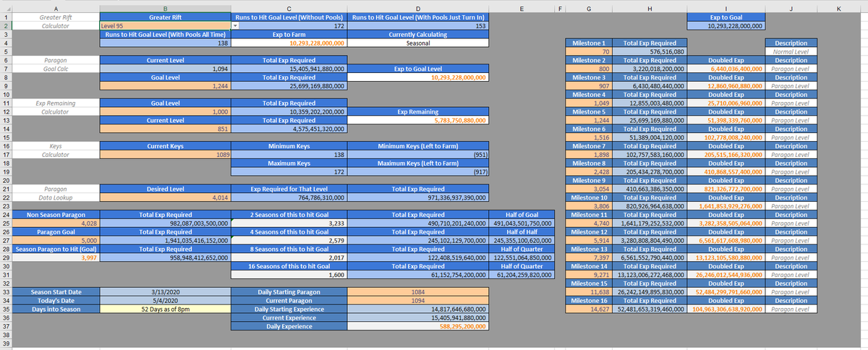The image size is (868, 350).
Task: Select the 1,941,035,416,152,000 cell
Action: (x=164, y=240)
